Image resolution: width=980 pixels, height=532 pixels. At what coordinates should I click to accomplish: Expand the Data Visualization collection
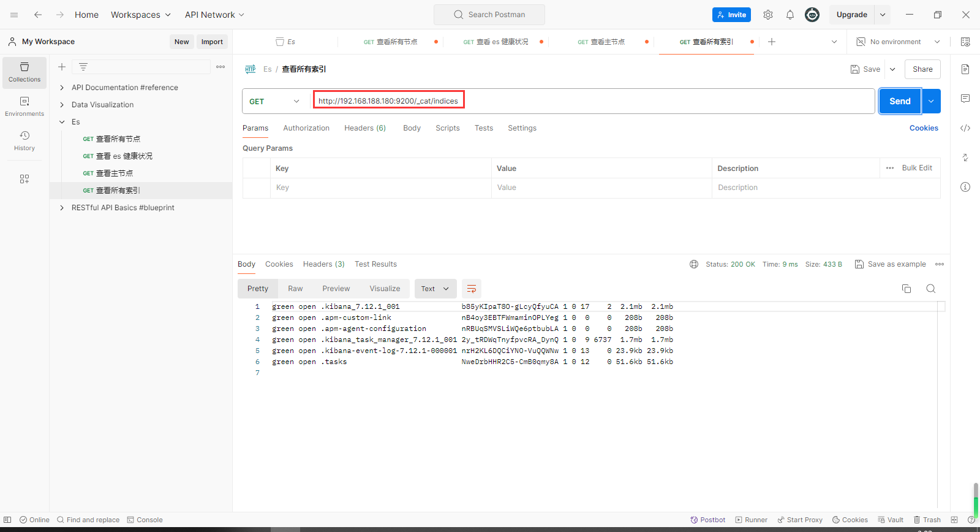62,105
